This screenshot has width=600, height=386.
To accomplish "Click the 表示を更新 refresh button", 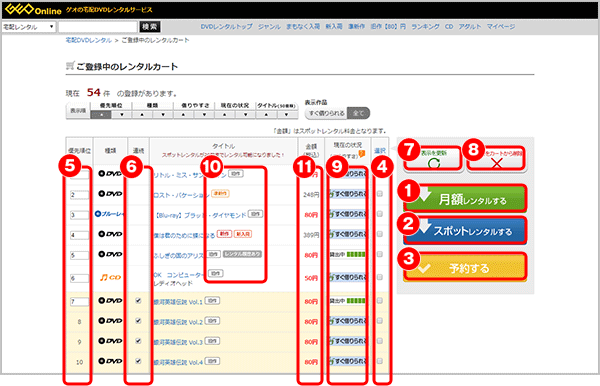I will (434, 159).
